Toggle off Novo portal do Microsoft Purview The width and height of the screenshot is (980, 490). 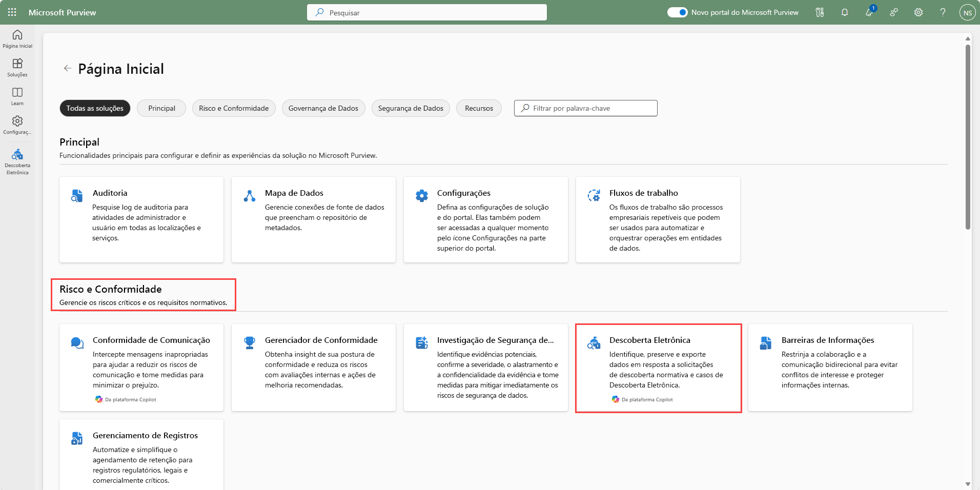tap(677, 12)
